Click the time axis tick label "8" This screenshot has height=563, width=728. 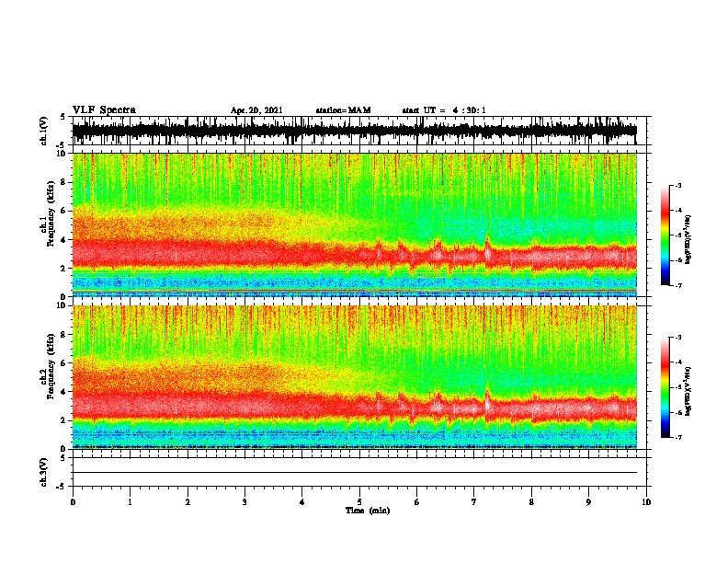(531, 501)
